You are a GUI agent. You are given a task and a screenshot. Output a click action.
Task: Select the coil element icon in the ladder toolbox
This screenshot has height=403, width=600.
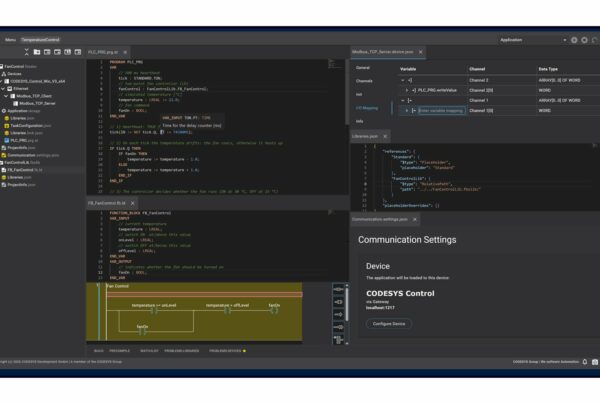pos(338,302)
